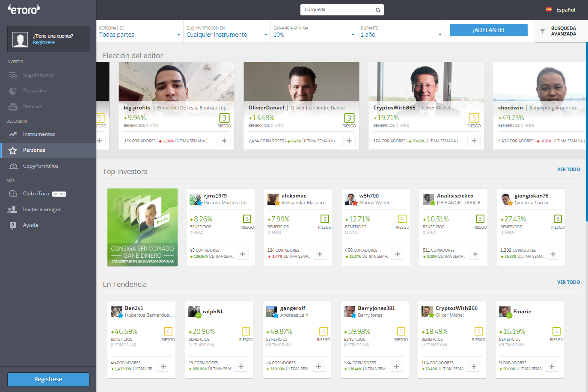The width and height of the screenshot is (588, 392).
Task: Click the eToro logo
Action: [24, 9]
